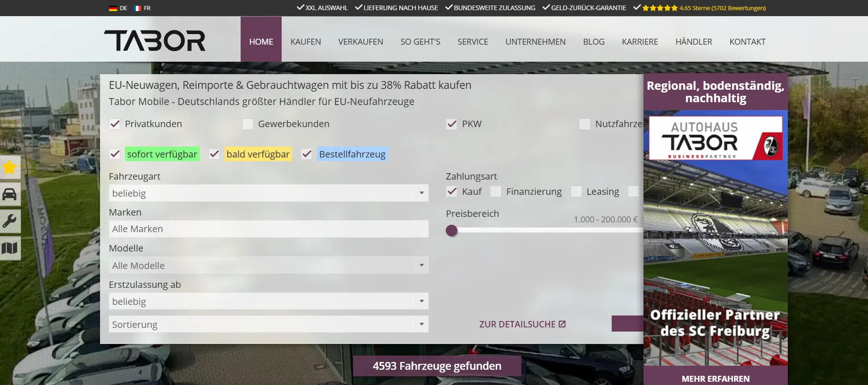Open the SERVICE menu
This screenshot has width=868, height=385.
click(473, 41)
